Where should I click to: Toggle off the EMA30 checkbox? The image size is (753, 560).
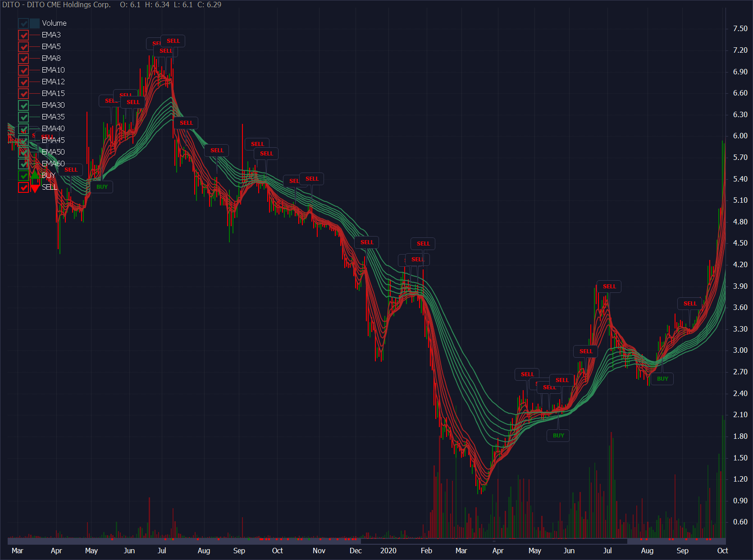[x=23, y=105]
